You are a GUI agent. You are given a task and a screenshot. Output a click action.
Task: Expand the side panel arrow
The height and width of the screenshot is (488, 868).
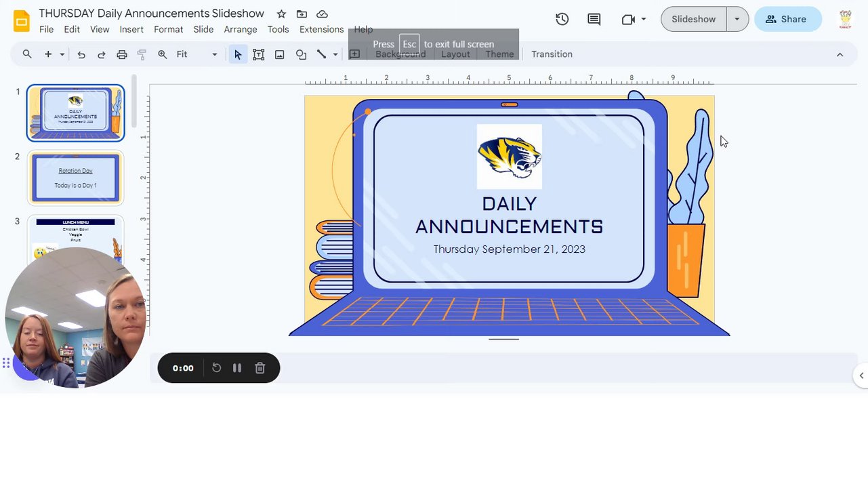pos(861,375)
